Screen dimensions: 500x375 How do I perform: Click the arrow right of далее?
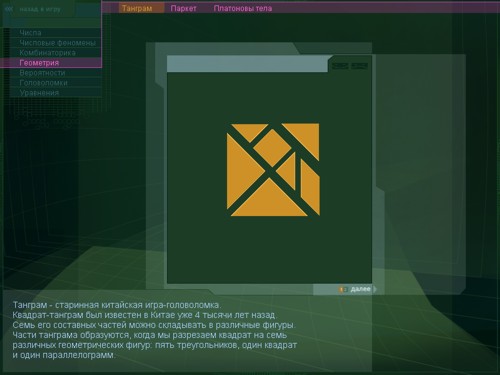[375, 289]
